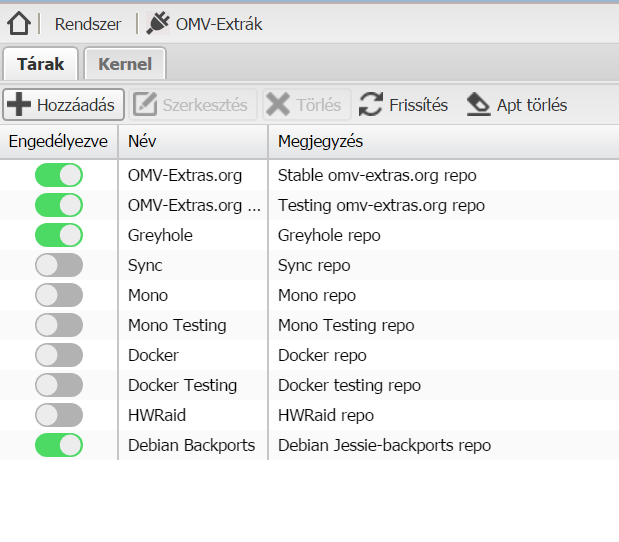Viewport: 619px width, 542px height.
Task: Select the HWRaid name cell
Action: pyautogui.click(x=193, y=415)
